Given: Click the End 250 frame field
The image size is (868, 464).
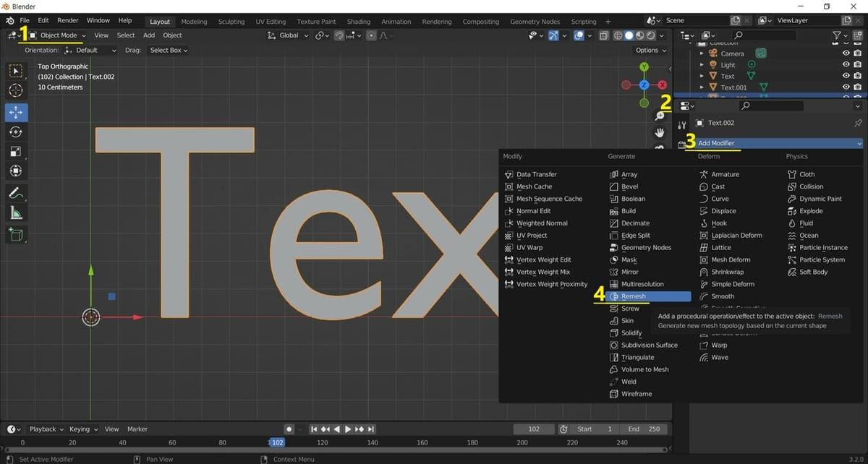Looking at the screenshot, I should coord(644,429).
